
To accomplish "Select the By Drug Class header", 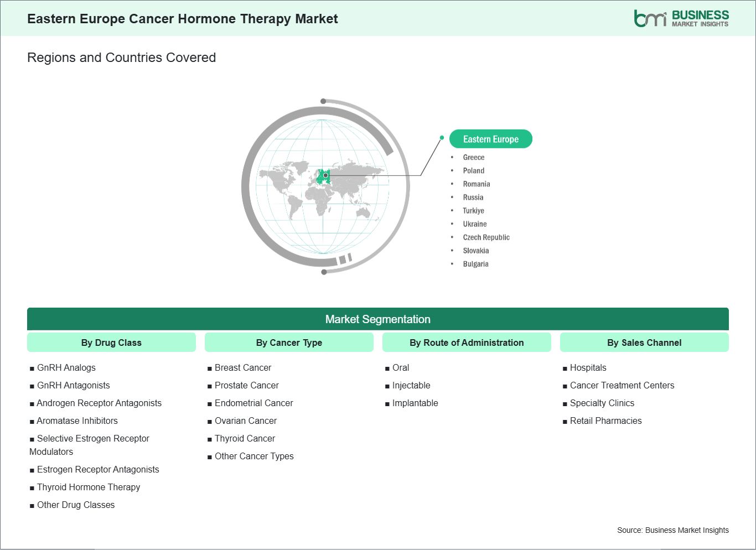I will point(111,343).
